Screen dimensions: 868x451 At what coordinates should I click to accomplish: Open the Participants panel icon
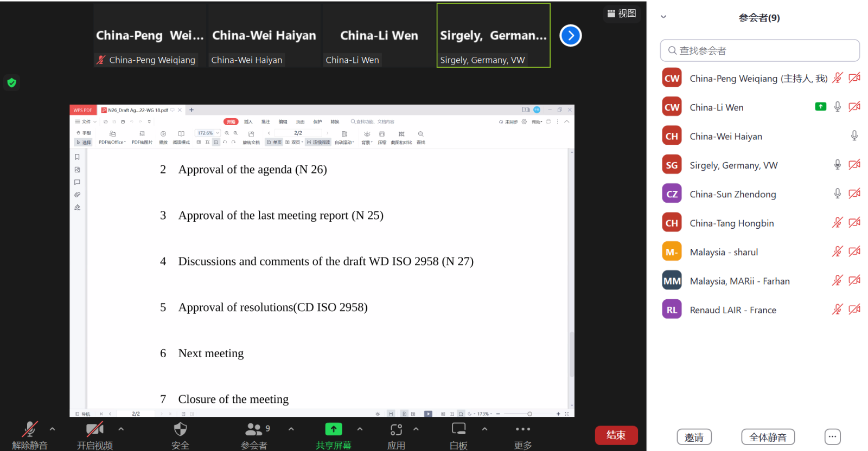pos(253,430)
